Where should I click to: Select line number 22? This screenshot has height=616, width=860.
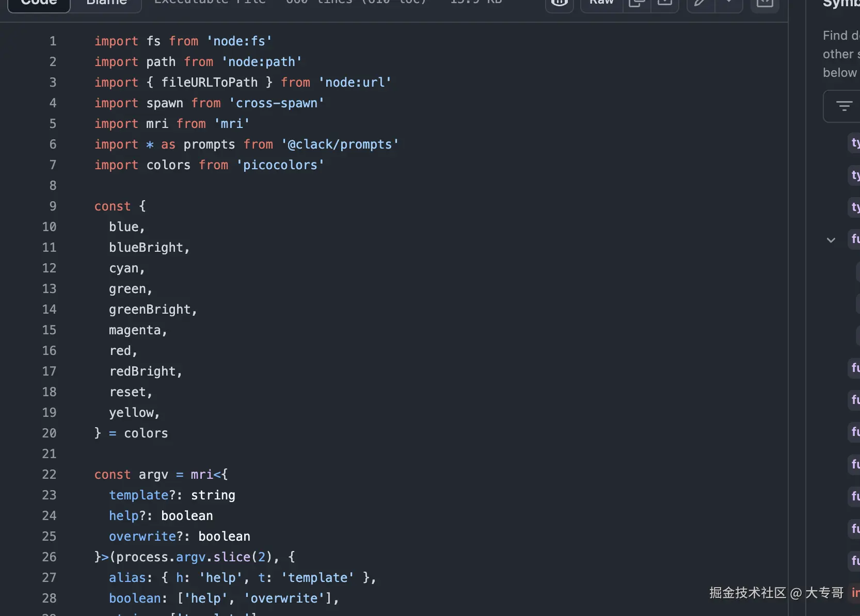tap(49, 475)
